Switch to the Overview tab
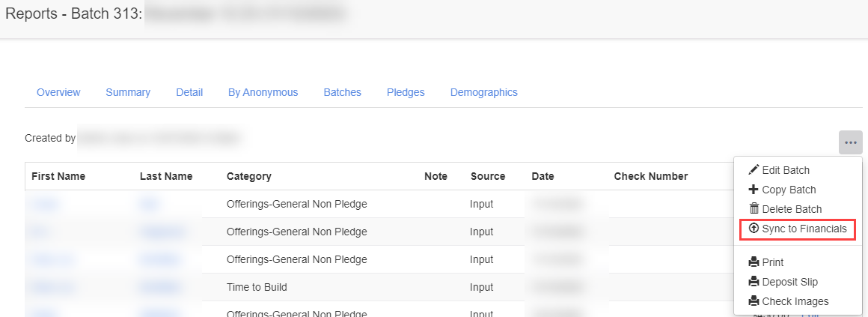868x317 pixels. click(58, 92)
